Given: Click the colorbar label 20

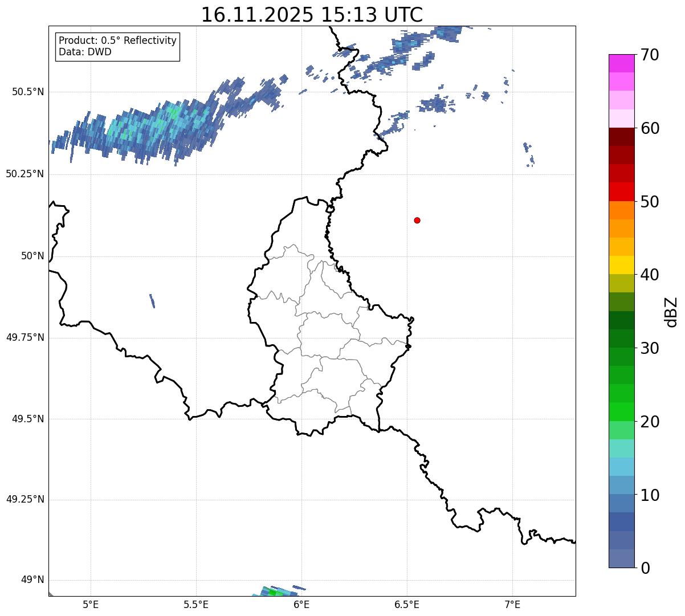Looking at the screenshot, I should click(650, 422).
